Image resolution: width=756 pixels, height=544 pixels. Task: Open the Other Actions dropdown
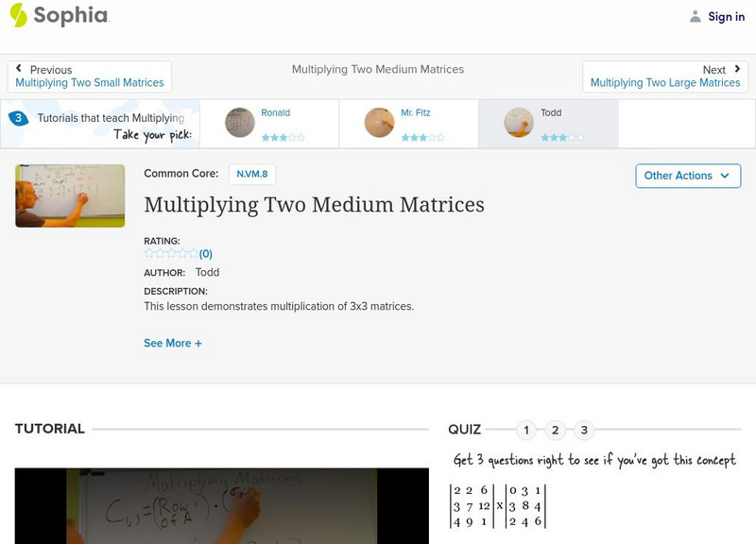pos(687,176)
